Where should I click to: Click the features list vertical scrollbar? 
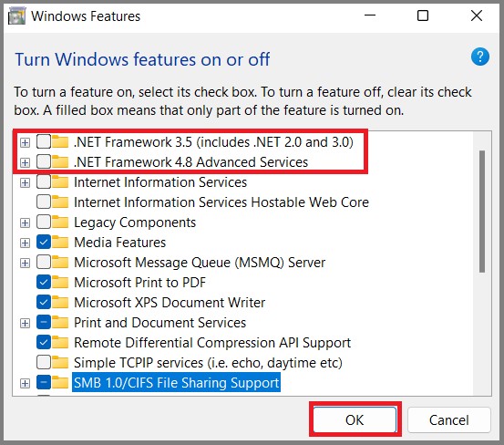[482, 212]
